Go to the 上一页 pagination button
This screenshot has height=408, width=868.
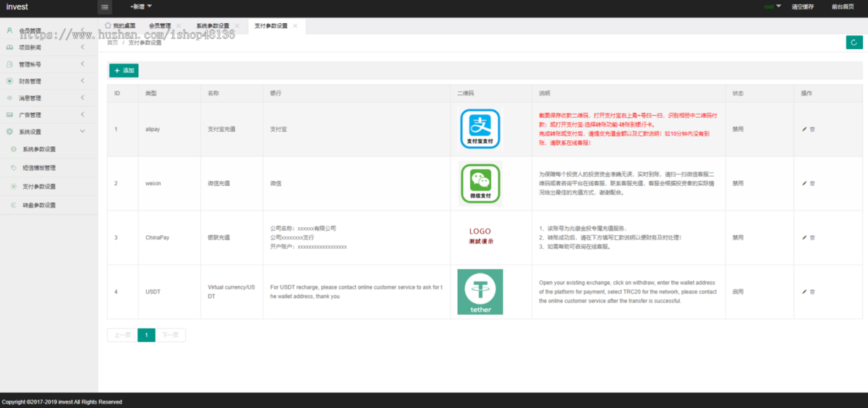[x=122, y=335]
